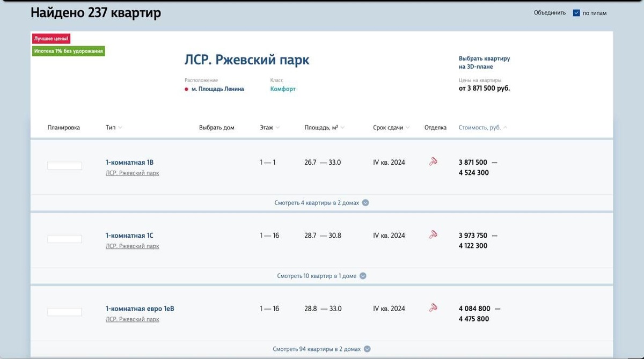Screen dimensions: 644x359
Task: Open the Этаж column dropdown
Action: [270, 128]
